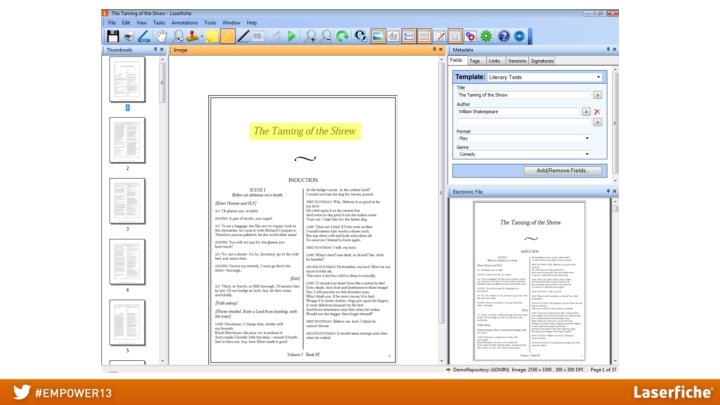Toggle the Metadata pane toolbar button
The image size is (720, 405).
[x=409, y=36]
